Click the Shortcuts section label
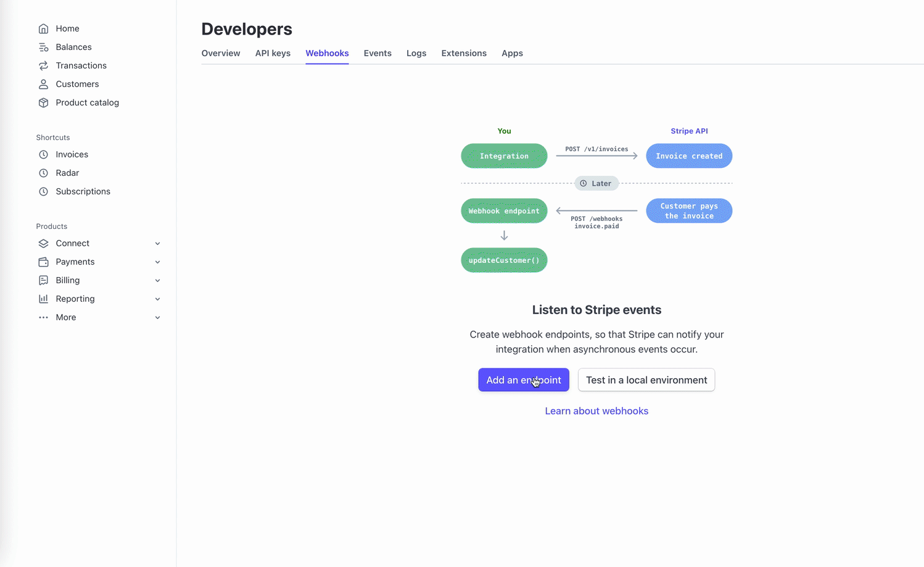 (x=52, y=138)
